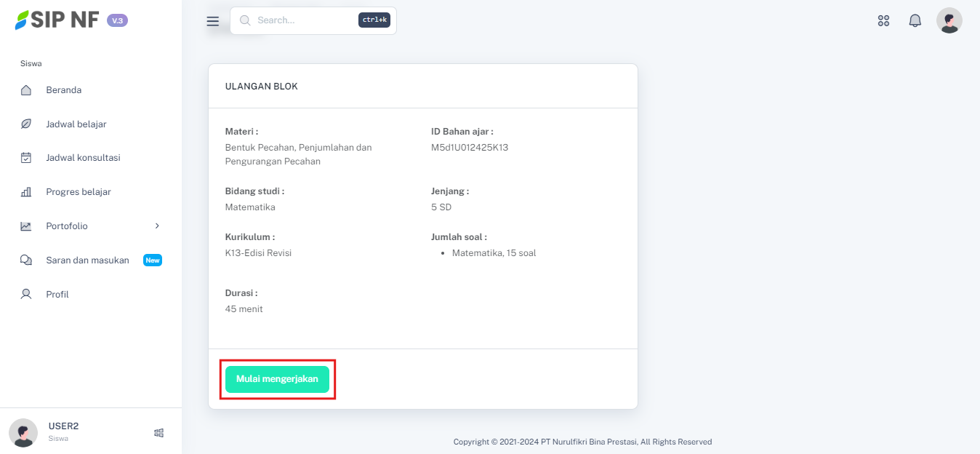Viewport: 980px width, 454px height.
Task: Open the apps grid icon
Action: tap(883, 20)
